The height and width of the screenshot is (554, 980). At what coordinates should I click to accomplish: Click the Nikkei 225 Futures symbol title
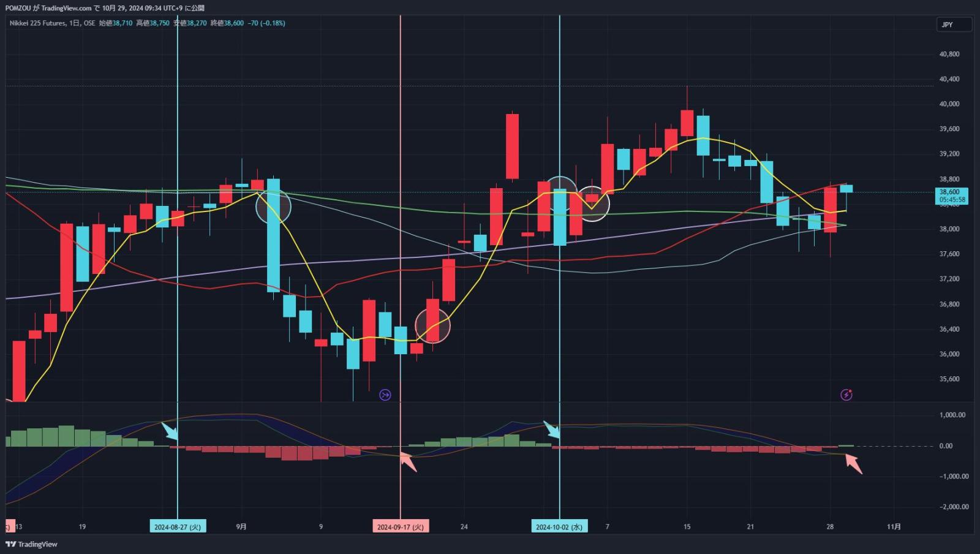[x=38, y=23]
